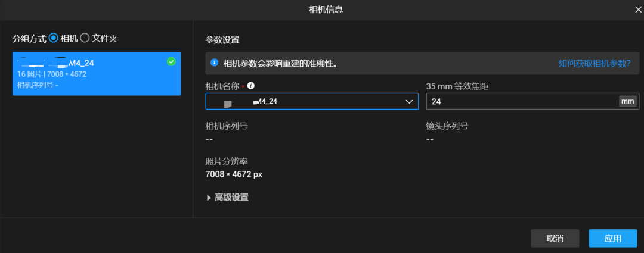Click the 文件夹 label text
Image resolution: width=644 pixels, height=253 pixels.
coord(105,39)
